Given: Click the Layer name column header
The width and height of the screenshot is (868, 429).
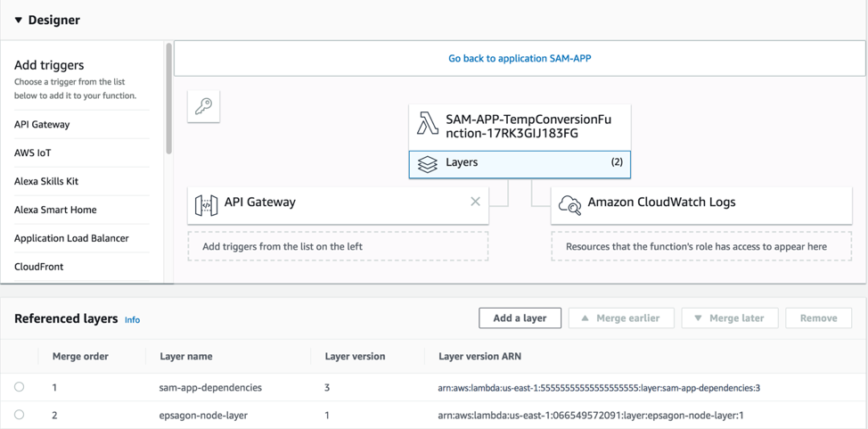Looking at the screenshot, I should pyautogui.click(x=186, y=357).
